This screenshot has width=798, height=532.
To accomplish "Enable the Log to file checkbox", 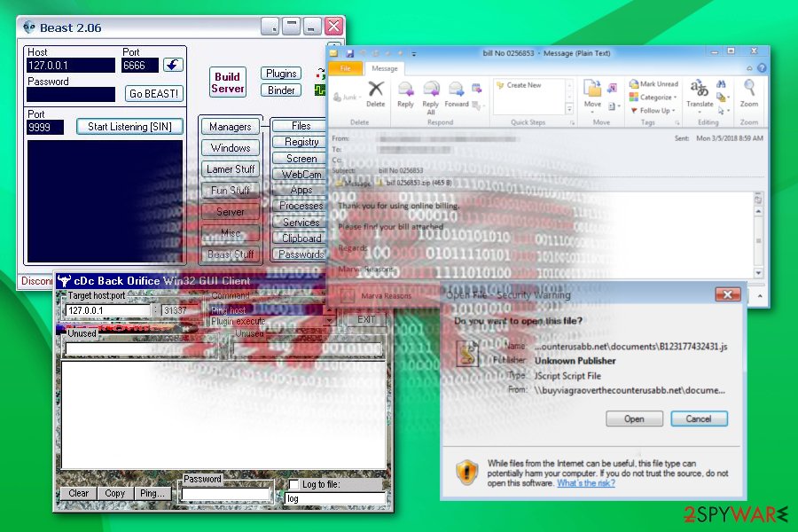I will pyautogui.click(x=293, y=484).
